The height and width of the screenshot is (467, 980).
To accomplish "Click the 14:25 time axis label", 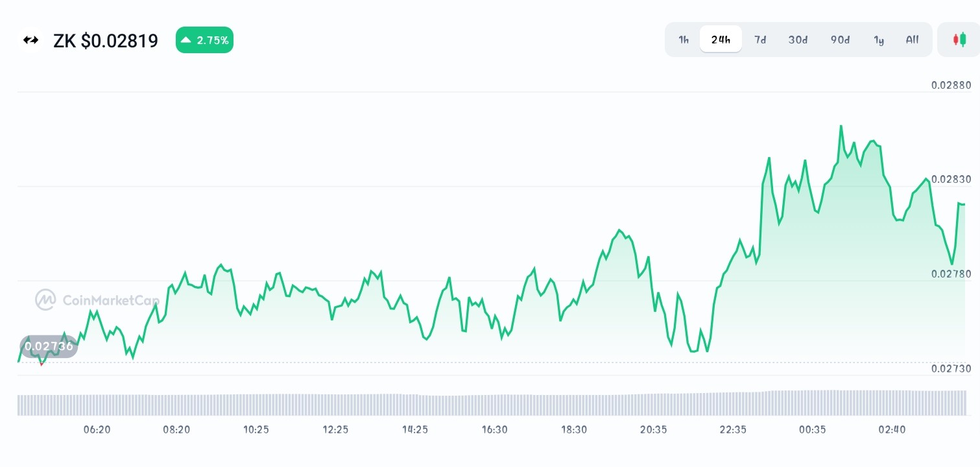I will point(415,429).
